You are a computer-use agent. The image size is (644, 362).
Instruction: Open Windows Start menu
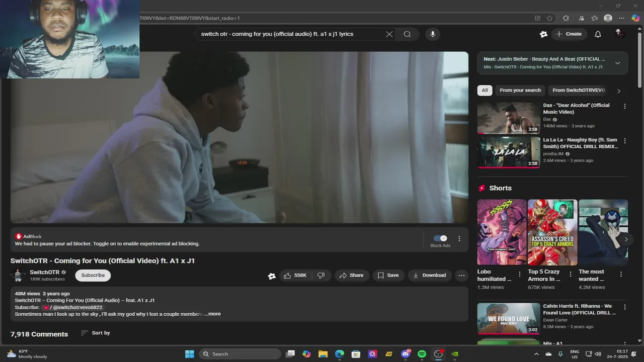190,354
